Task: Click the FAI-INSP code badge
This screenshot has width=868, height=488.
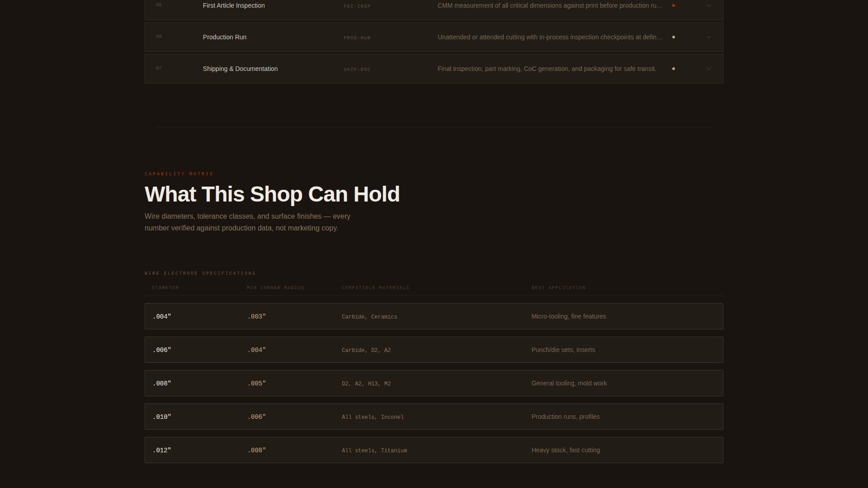Action: click(357, 6)
